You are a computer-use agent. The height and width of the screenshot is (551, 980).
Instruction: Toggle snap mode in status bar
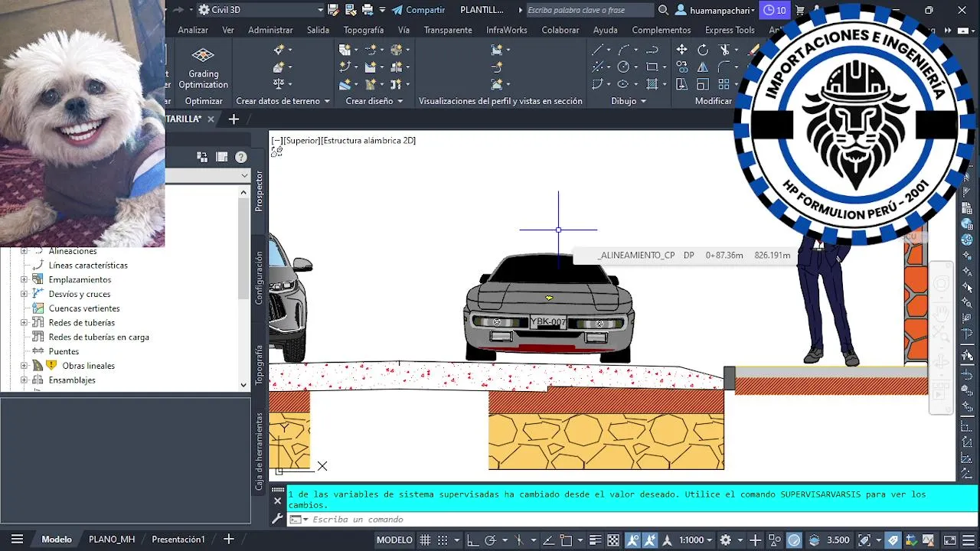(x=443, y=540)
